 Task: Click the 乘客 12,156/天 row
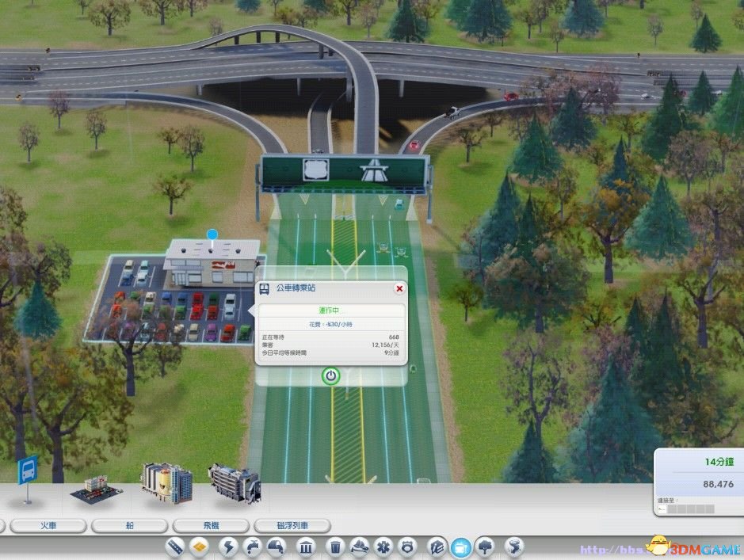[330, 345]
